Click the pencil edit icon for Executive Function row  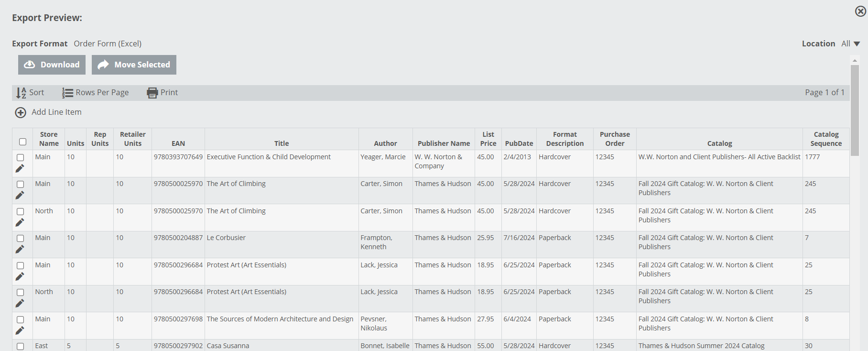20,168
